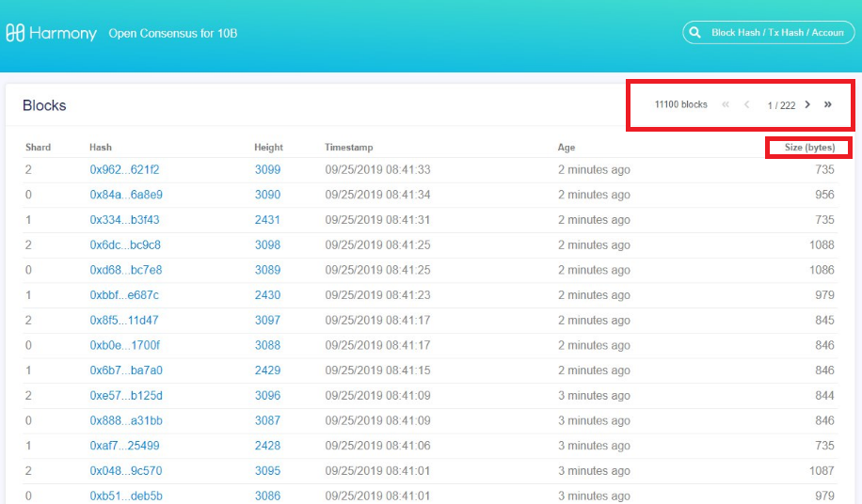Open block height 3090
Image resolution: width=862 pixels, height=504 pixels.
[267, 195]
